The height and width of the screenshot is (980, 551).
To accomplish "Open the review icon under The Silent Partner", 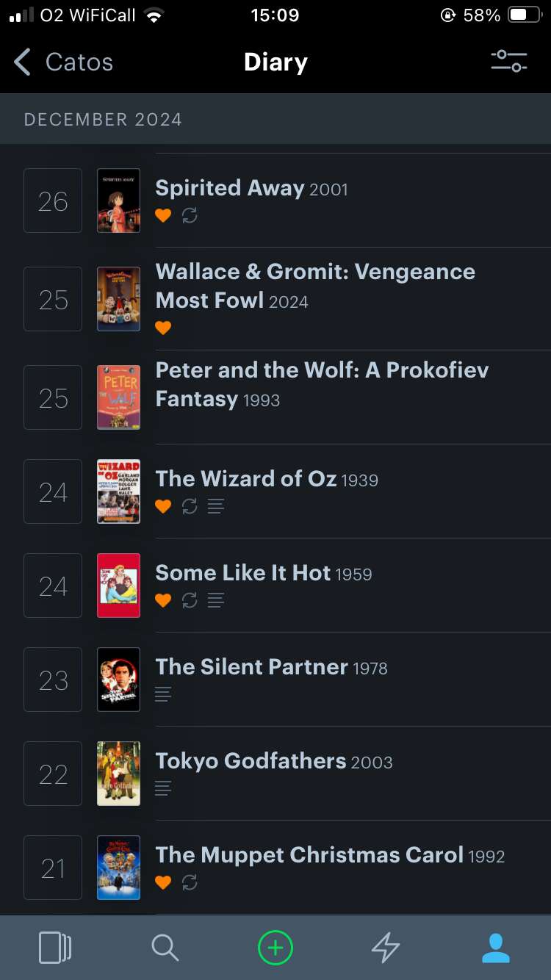I will [x=163, y=694].
